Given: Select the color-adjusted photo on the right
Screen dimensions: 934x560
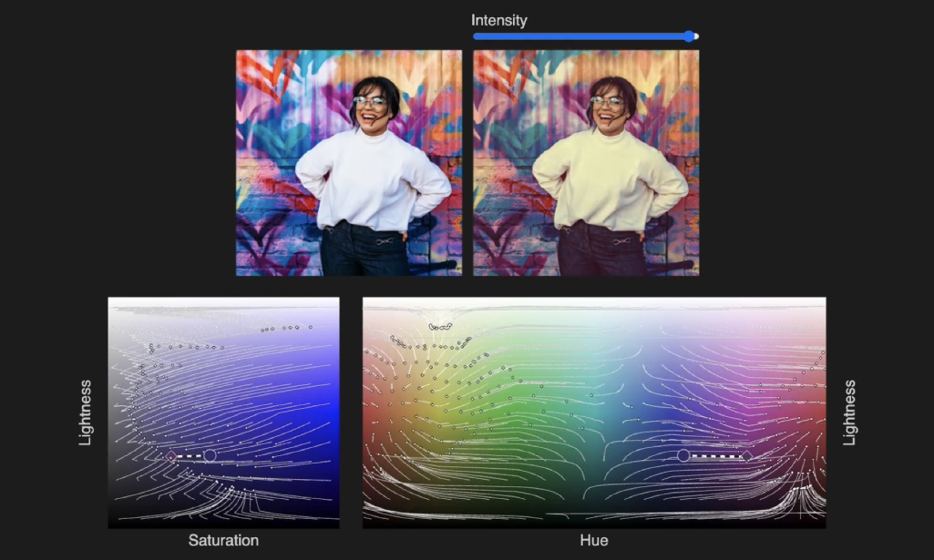Looking at the screenshot, I should click(586, 163).
